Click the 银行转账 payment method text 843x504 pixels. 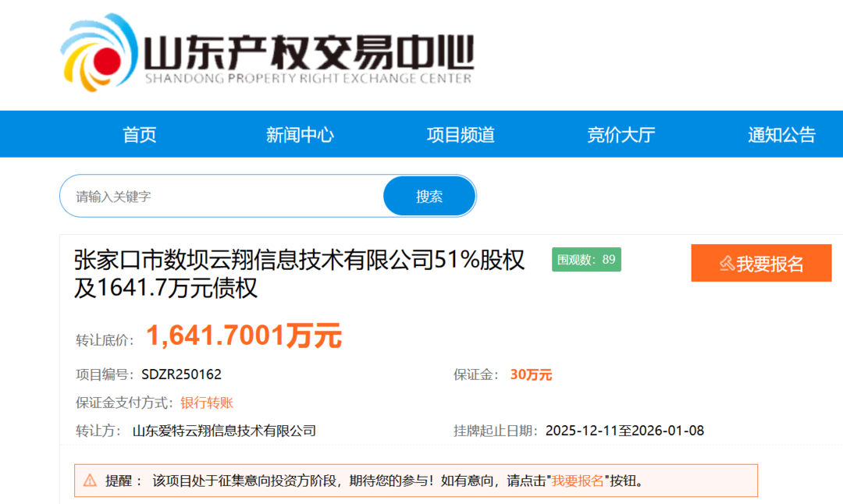point(207,403)
